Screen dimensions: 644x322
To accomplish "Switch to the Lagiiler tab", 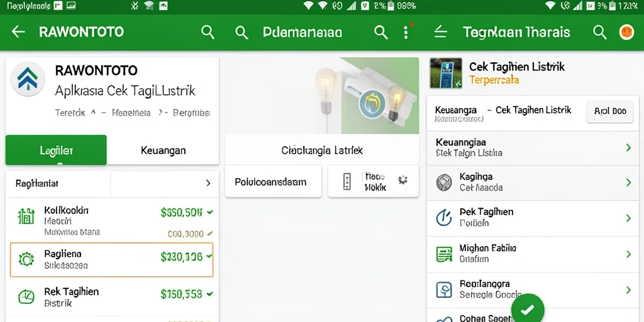I will pos(56,150).
